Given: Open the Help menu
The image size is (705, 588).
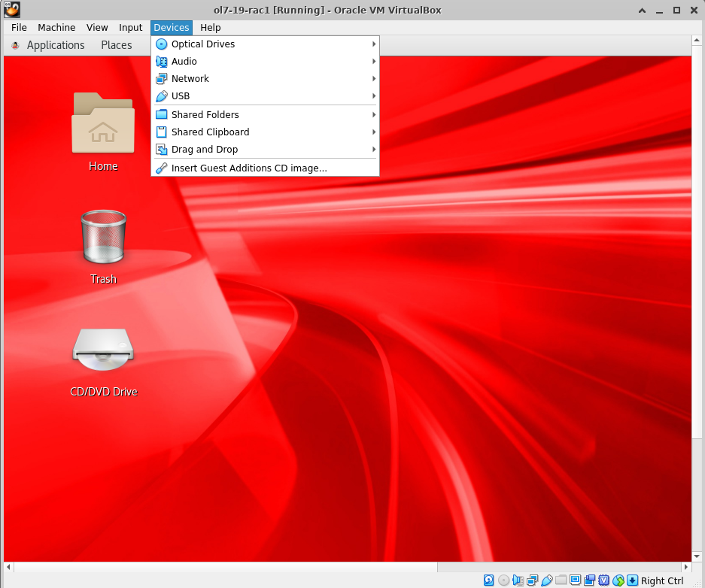Looking at the screenshot, I should click(x=211, y=27).
